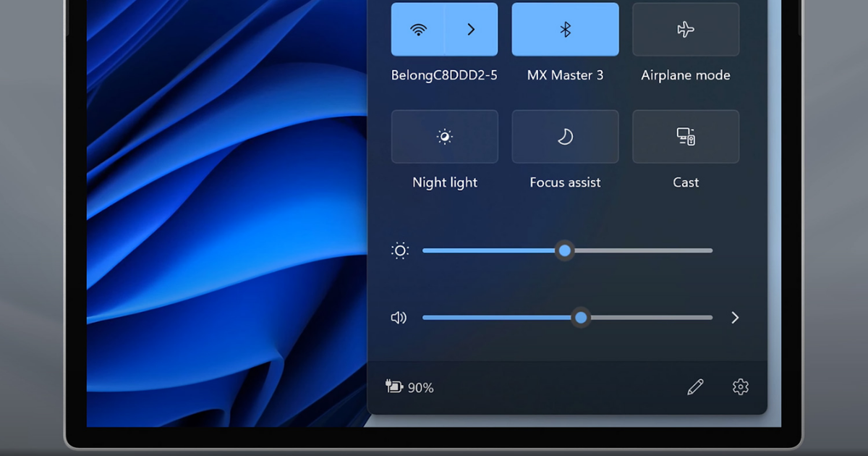Toggle Bluetooth quick setting off

(x=565, y=30)
